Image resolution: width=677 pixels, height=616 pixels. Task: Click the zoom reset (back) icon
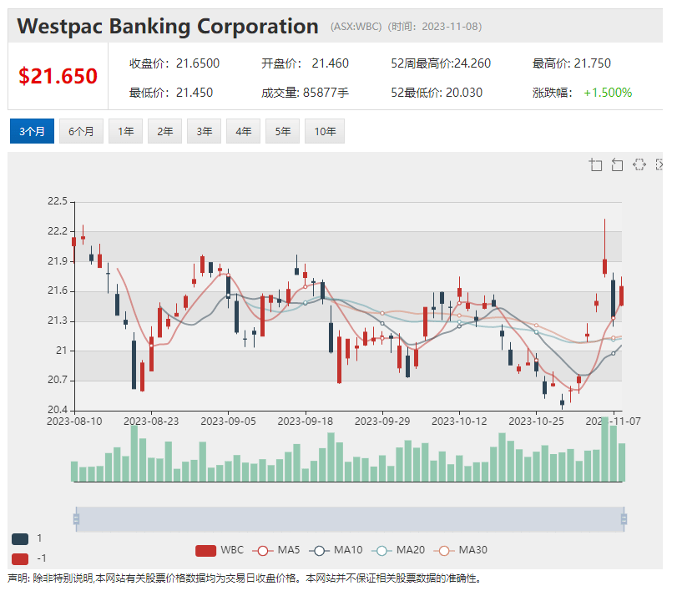click(617, 164)
